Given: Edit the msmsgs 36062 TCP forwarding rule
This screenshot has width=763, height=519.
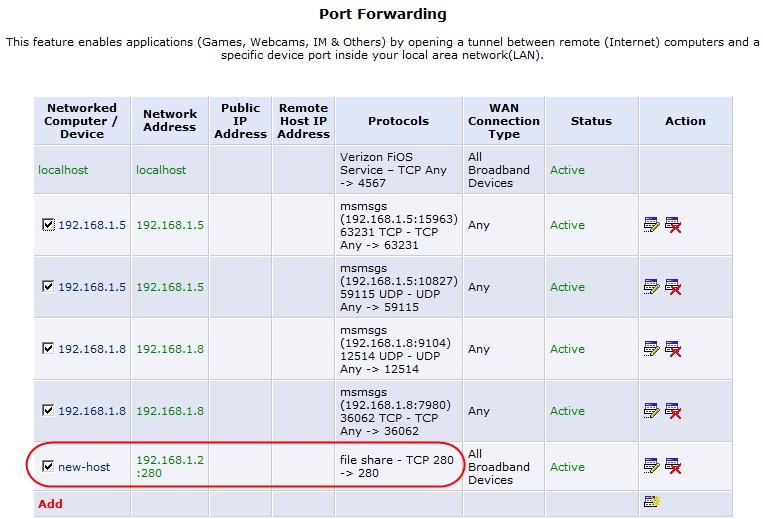Looking at the screenshot, I should (652, 411).
